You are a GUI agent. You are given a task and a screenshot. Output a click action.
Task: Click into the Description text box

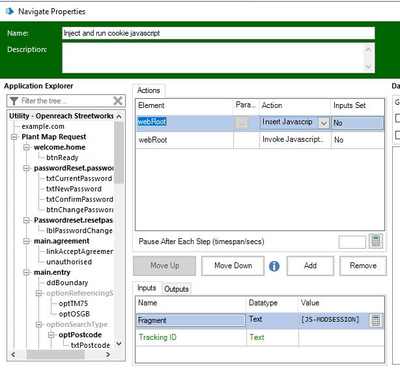pos(218,58)
